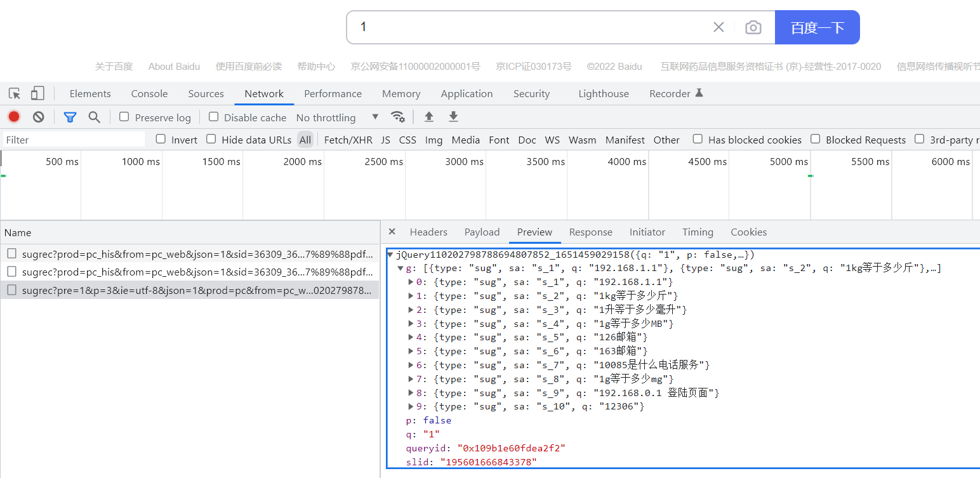The height and width of the screenshot is (478, 980).
Task: Enable the Preserve log checkbox
Action: coord(124,117)
